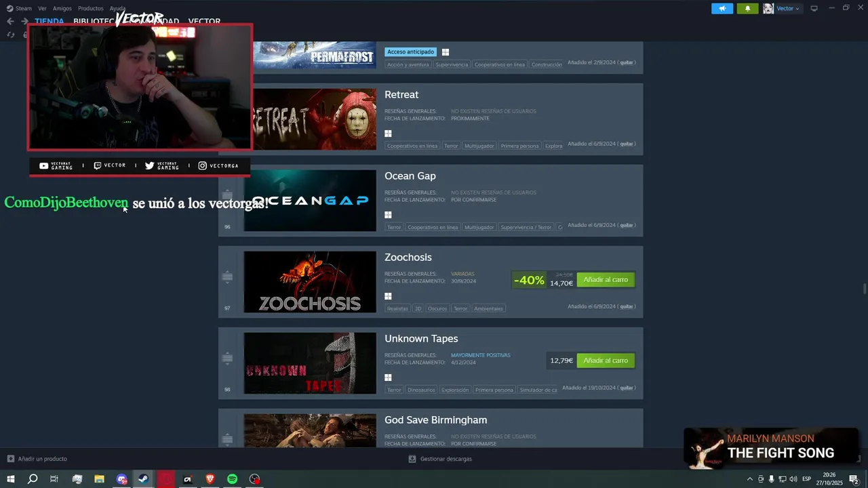
Task: Click the wishlist page scrollbar thumb
Action: (865, 289)
